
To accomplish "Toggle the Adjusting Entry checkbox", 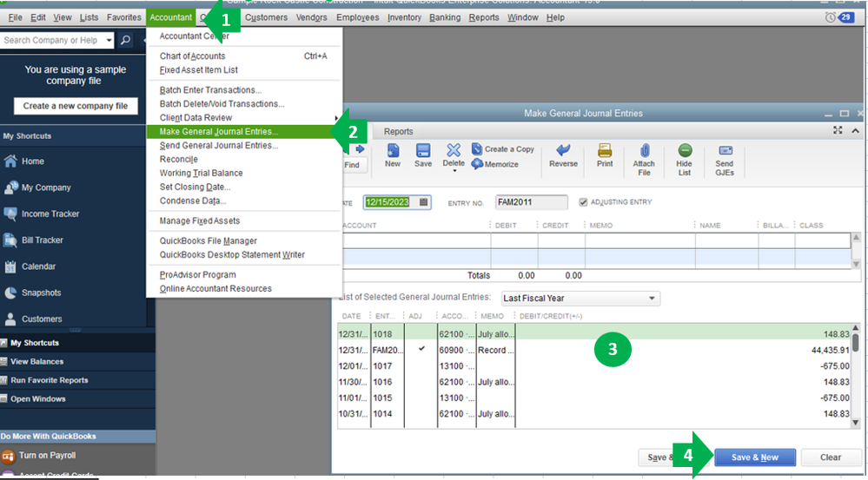I will [x=583, y=202].
